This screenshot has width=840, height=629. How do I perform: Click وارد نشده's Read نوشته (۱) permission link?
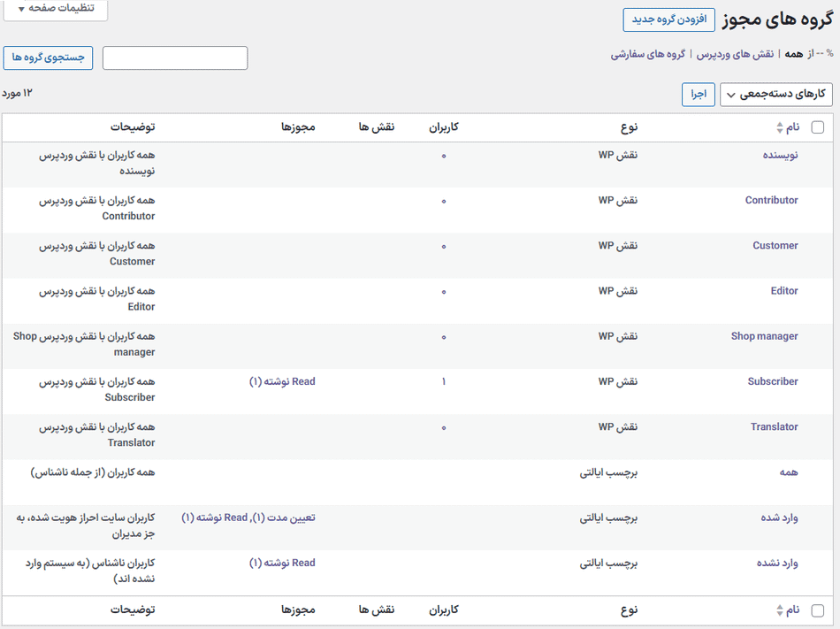pos(282,564)
